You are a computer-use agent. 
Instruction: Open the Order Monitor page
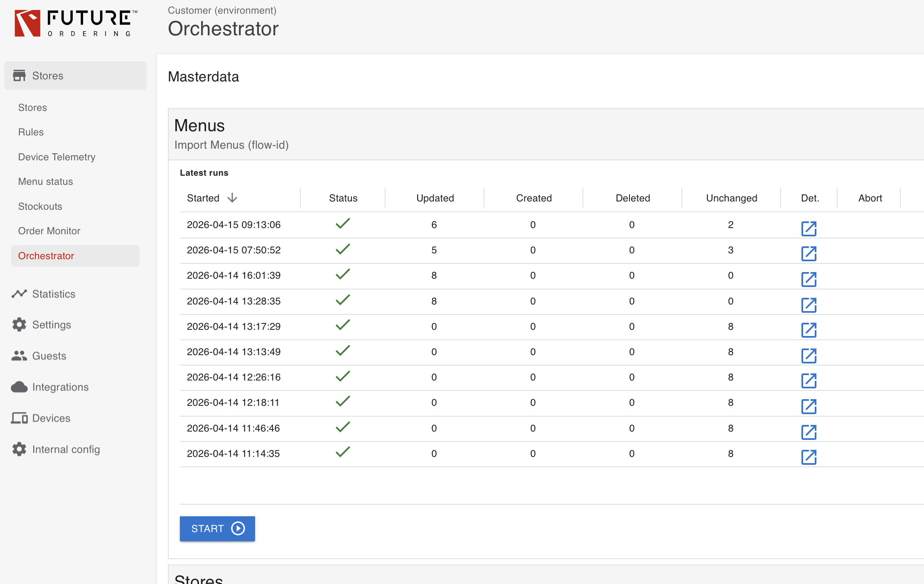point(49,231)
